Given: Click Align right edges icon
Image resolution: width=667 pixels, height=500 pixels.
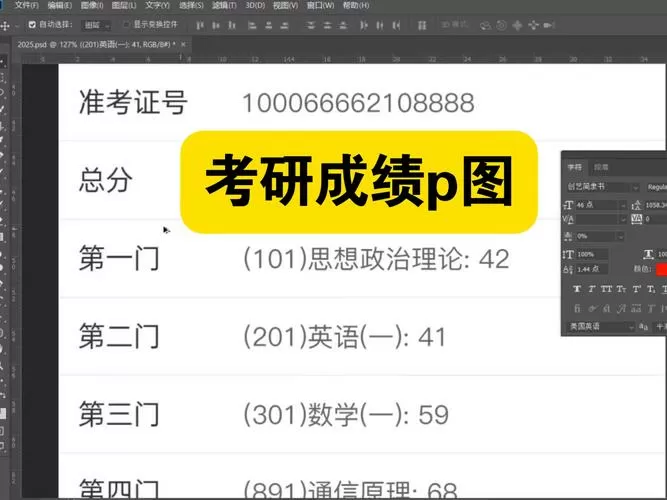Looking at the screenshot, I should coord(285,26).
